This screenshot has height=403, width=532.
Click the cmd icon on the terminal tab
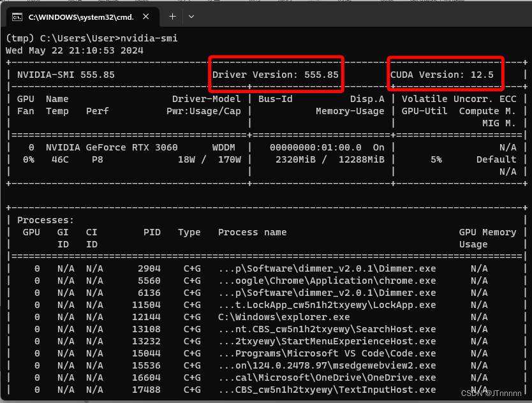pyautogui.click(x=17, y=17)
